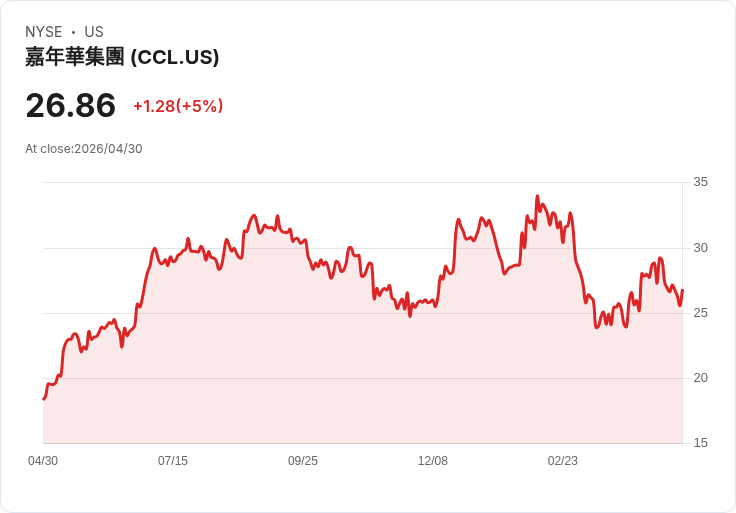The height and width of the screenshot is (513, 736).
Task: Click the 30 y-axis price label
Action: click(x=700, y=248)
